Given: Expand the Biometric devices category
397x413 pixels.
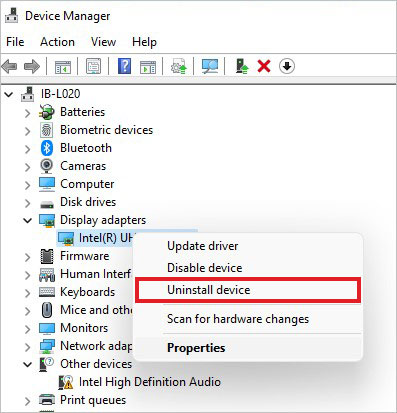Looking at the screenshot, I should pyautogui.click(x=28, y=131).
